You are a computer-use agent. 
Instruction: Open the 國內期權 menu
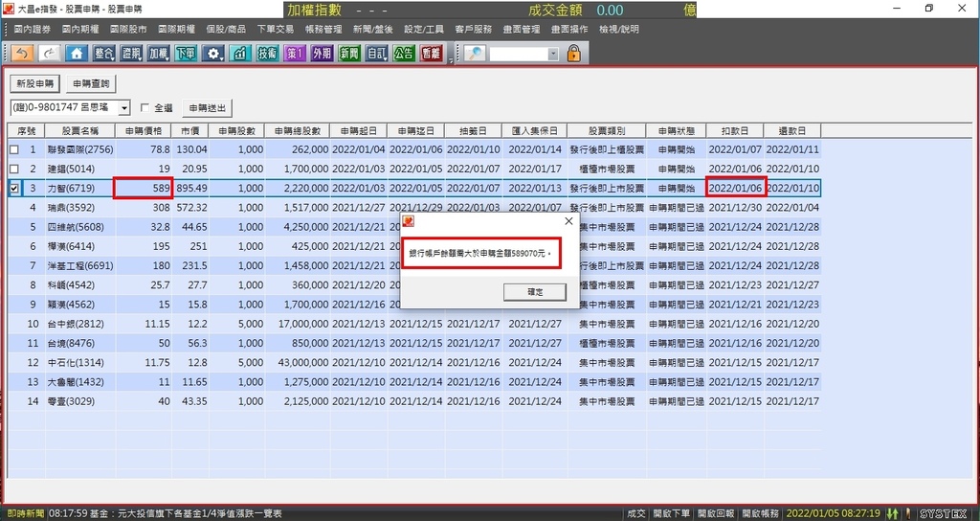[x=80, y=29]
